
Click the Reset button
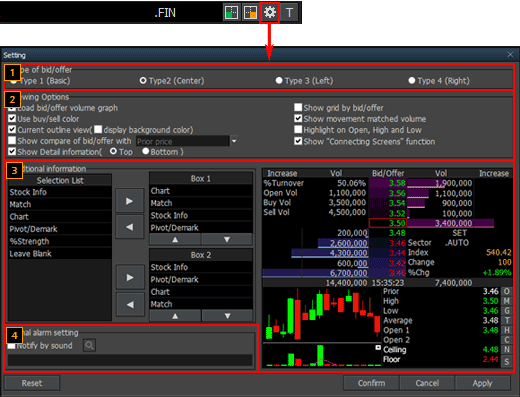[32, 383]
